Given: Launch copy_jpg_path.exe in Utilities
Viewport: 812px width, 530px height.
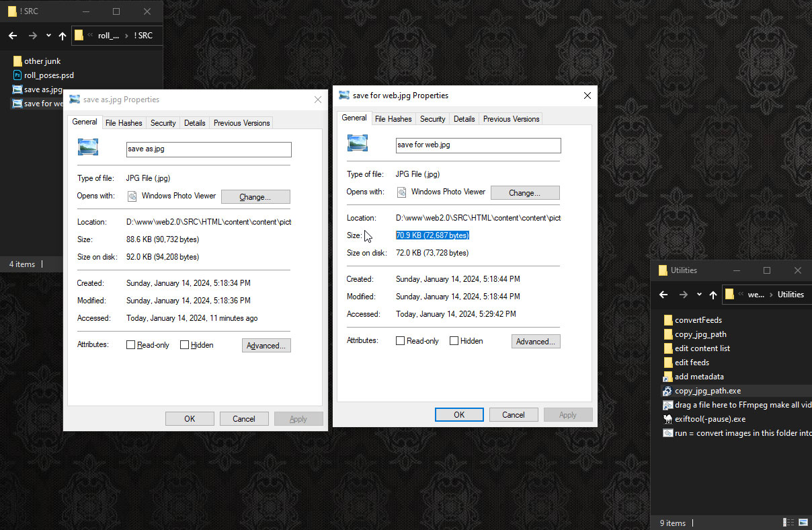Looking at the screenshot, I should (707, 391).
